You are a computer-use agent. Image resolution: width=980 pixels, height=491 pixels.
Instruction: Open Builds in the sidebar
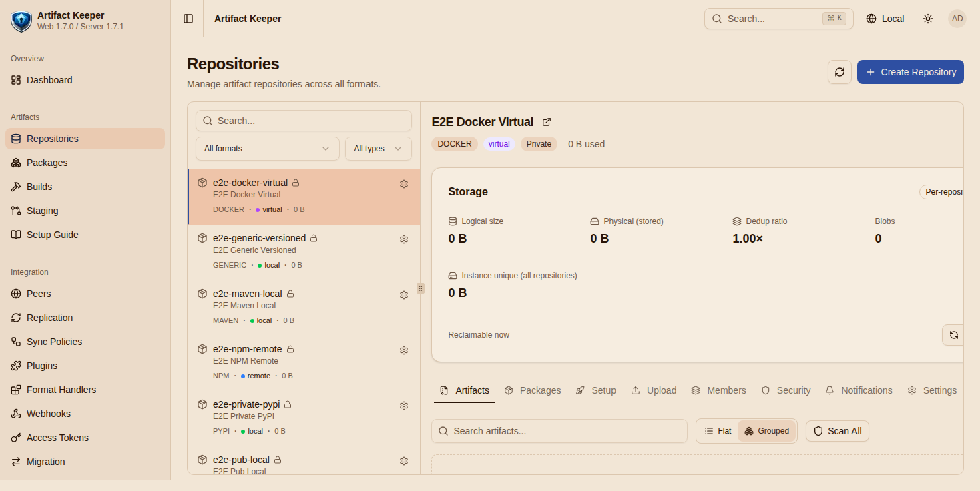coord(85,187)
